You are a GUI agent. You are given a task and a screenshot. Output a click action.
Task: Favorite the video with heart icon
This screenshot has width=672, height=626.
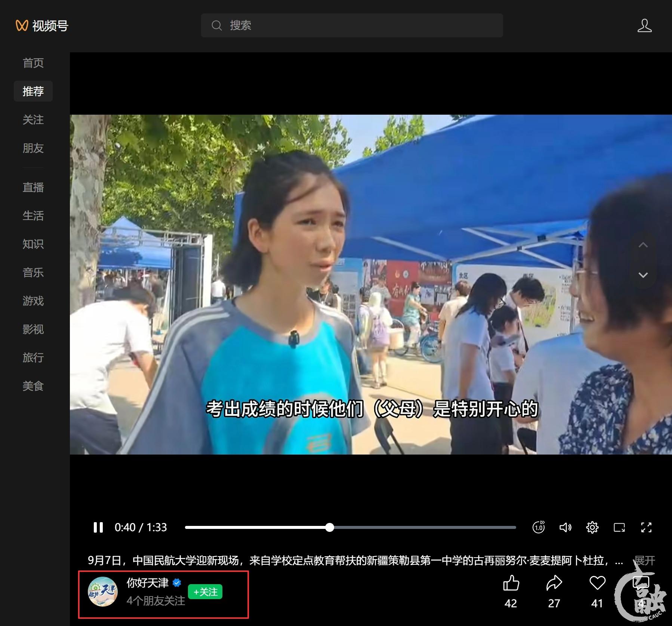597,583
